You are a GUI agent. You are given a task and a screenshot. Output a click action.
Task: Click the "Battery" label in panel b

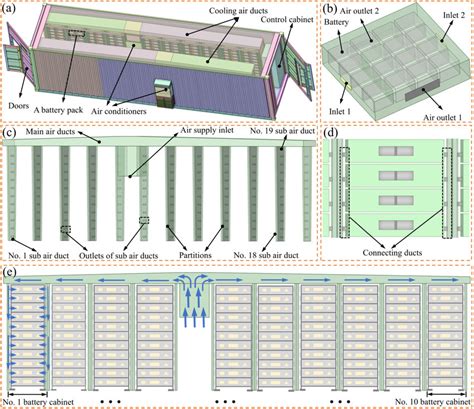(336, 22)
